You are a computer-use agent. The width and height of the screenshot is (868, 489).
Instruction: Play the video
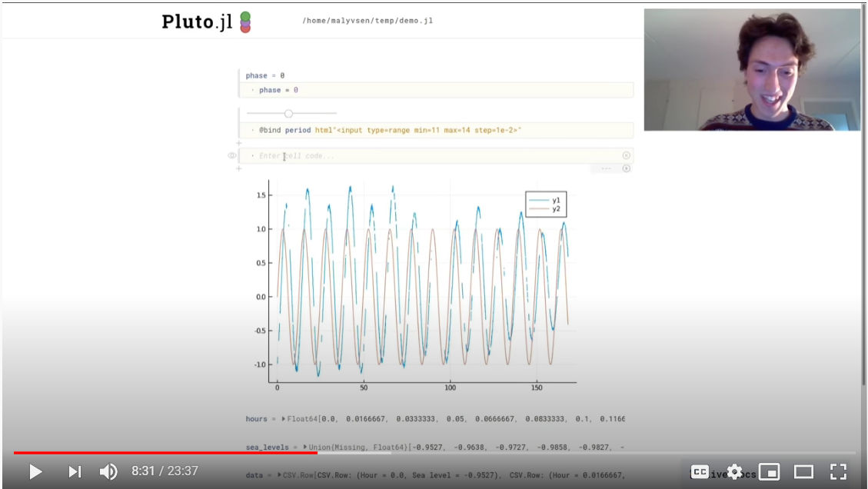35,471
